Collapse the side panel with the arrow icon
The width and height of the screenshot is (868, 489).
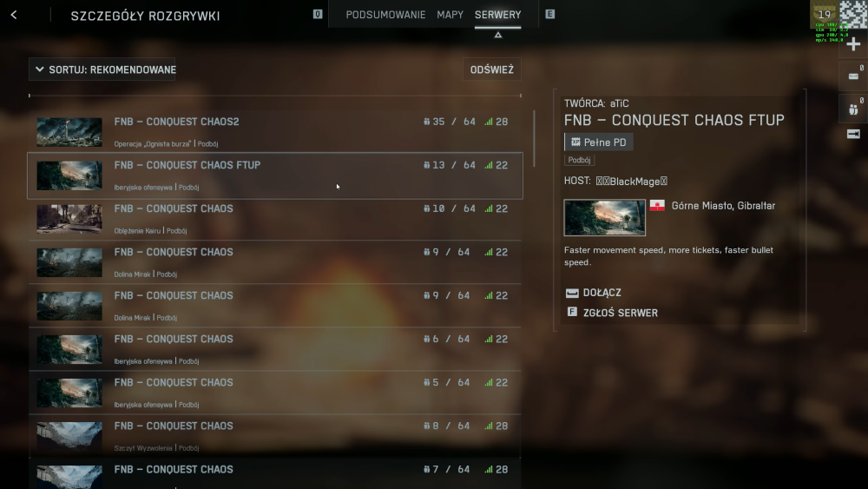853,134
